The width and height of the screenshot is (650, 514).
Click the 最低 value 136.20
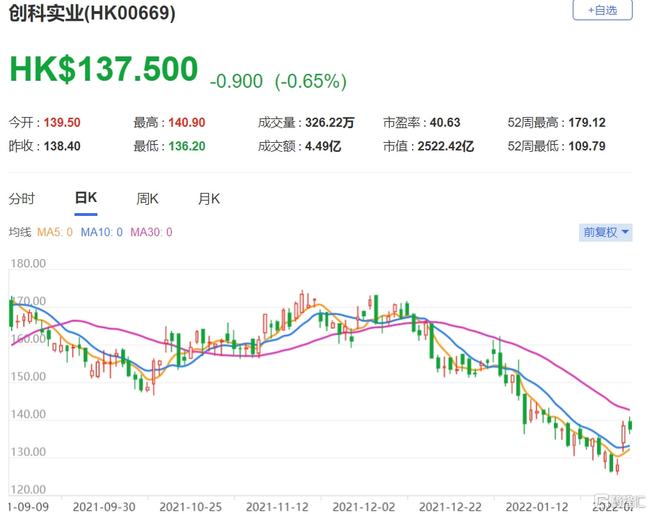187,146
